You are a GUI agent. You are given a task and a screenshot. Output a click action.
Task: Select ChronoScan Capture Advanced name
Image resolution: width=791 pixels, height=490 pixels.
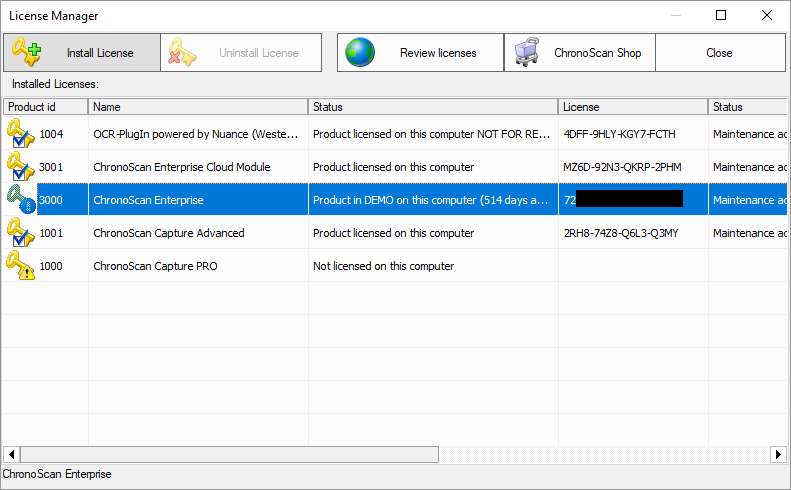tap(168, 233)
